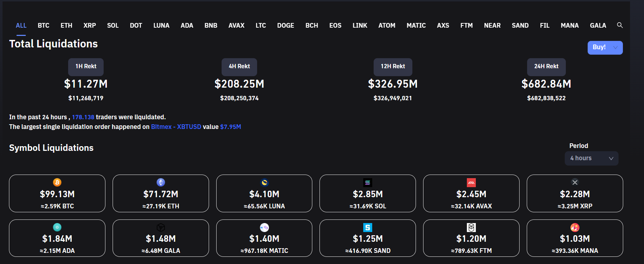Click the XRP coin icon
644x264 pixels.
(575, 182)
